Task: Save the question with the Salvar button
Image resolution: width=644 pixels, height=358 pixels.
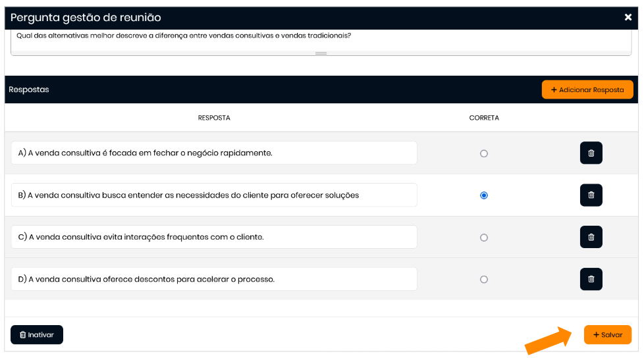Action: tap(607, 334)
